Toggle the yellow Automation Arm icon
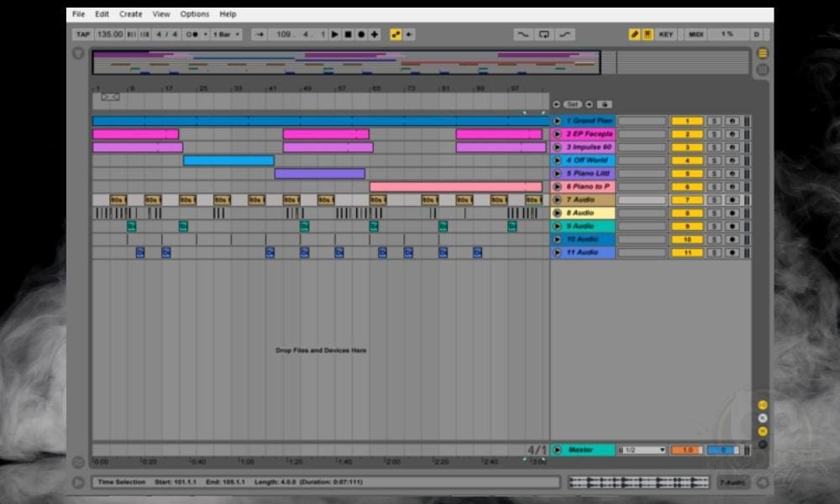Viewport: 840px width, 504px height. pos(396,34)
